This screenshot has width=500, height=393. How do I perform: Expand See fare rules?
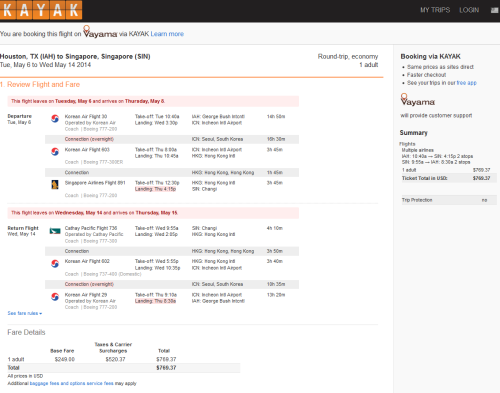coord(25,313)
